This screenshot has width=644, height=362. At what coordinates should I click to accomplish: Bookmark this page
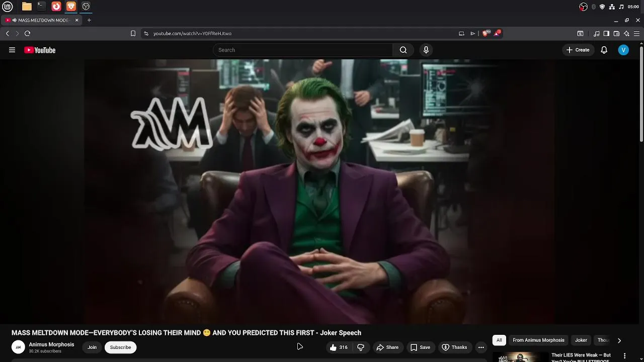tap(133, 33)
